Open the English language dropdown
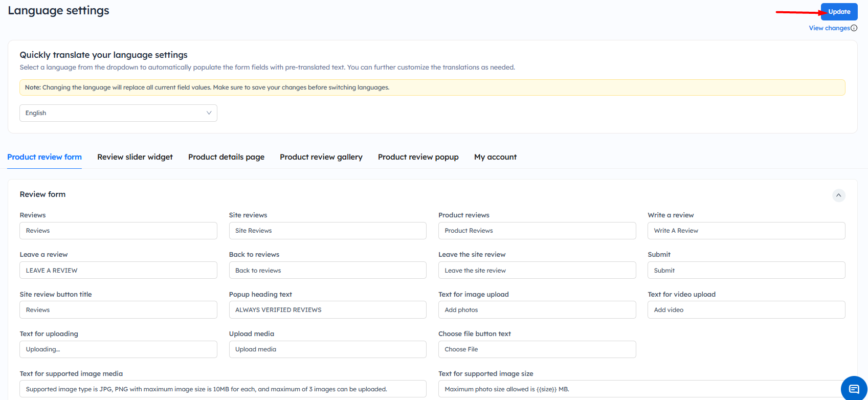Viewport: 868px width, 400px height. (x=118, y=113)
